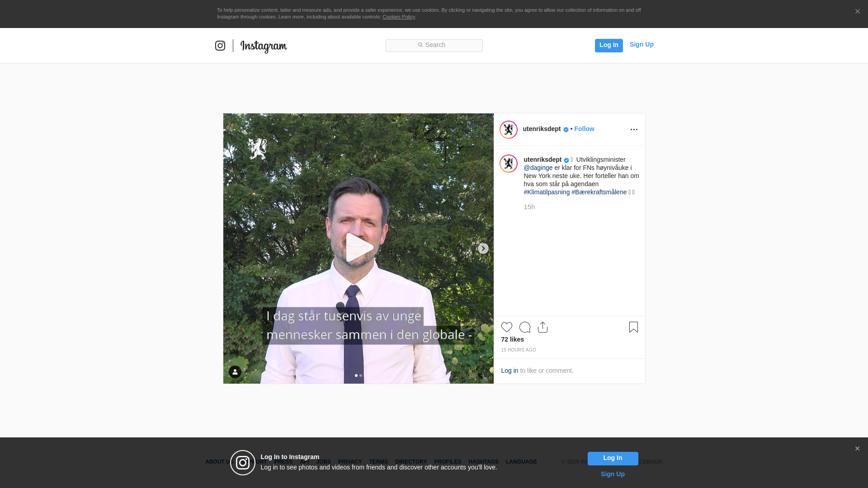Open comments with speech bubble icon
Image resolution: width=868 pixels, height=488 pixels.
(524, 327)
